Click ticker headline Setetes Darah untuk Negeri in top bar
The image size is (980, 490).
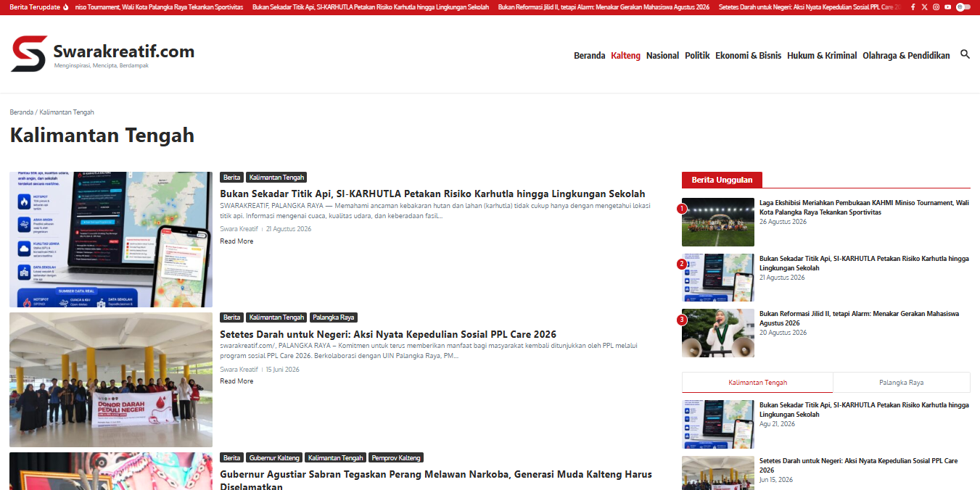[810, 7]
